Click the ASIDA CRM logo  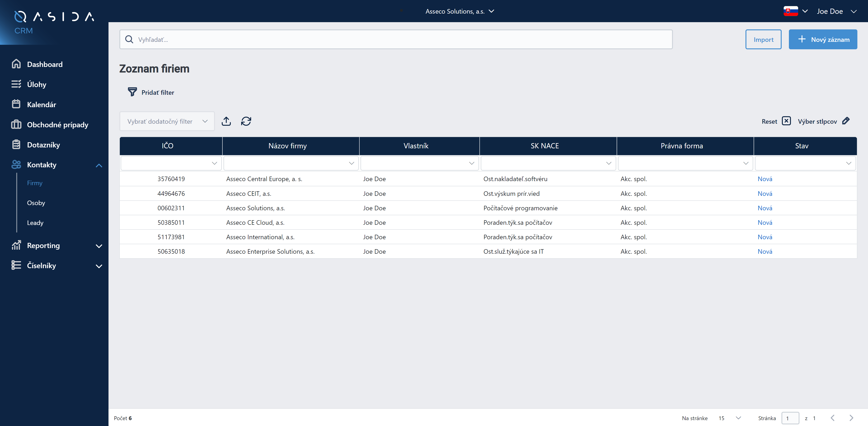tap(54, 22)
